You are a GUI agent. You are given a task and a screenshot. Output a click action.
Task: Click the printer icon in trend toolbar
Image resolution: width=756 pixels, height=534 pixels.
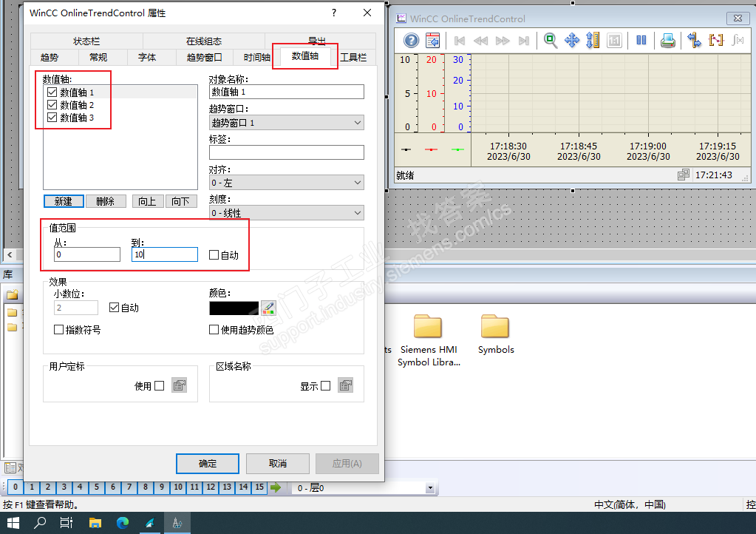point(668,41)
